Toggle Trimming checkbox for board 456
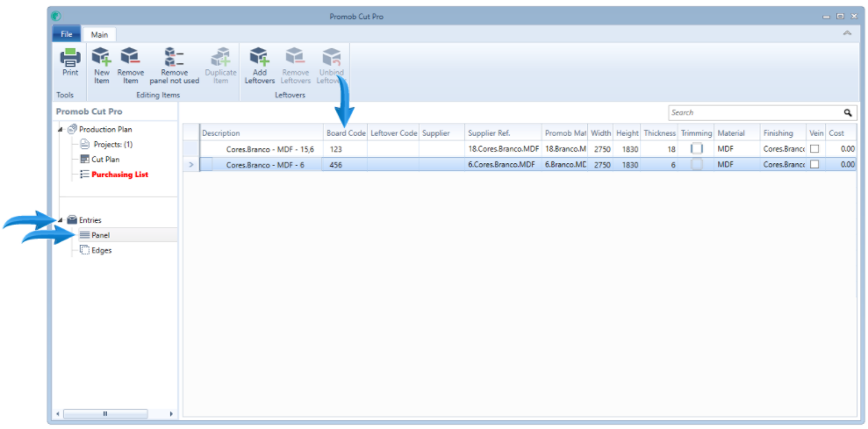 [696, 164]
